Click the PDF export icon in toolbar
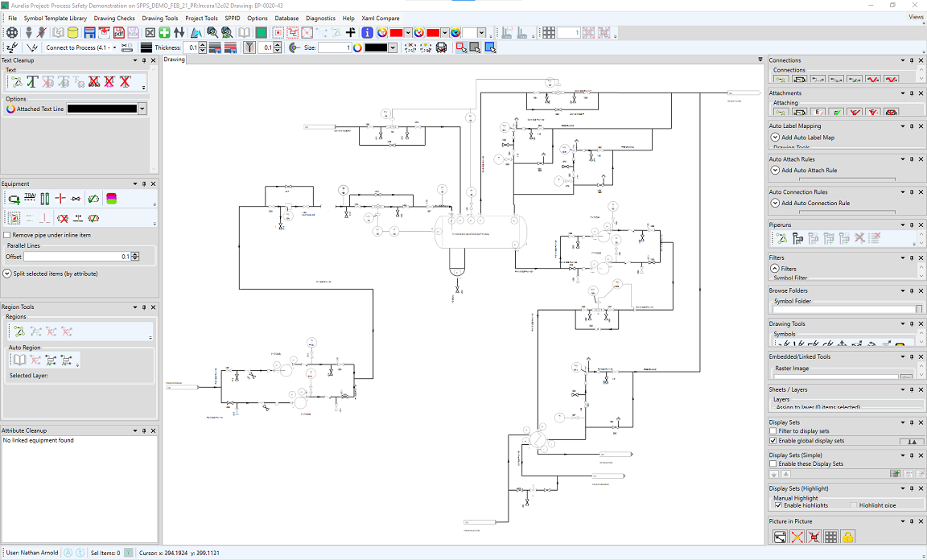Image resolution: width=927 pixels, height=560 pixels. (x=119, y=33)
